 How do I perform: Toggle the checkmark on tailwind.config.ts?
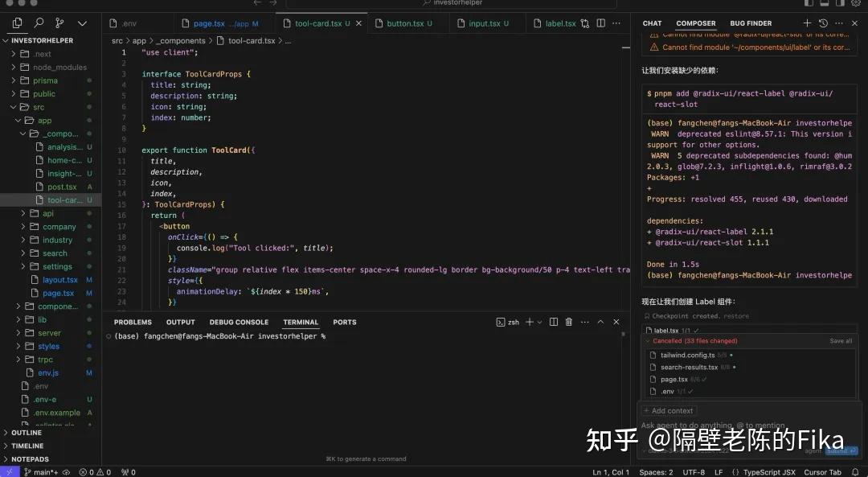point(731,355)
